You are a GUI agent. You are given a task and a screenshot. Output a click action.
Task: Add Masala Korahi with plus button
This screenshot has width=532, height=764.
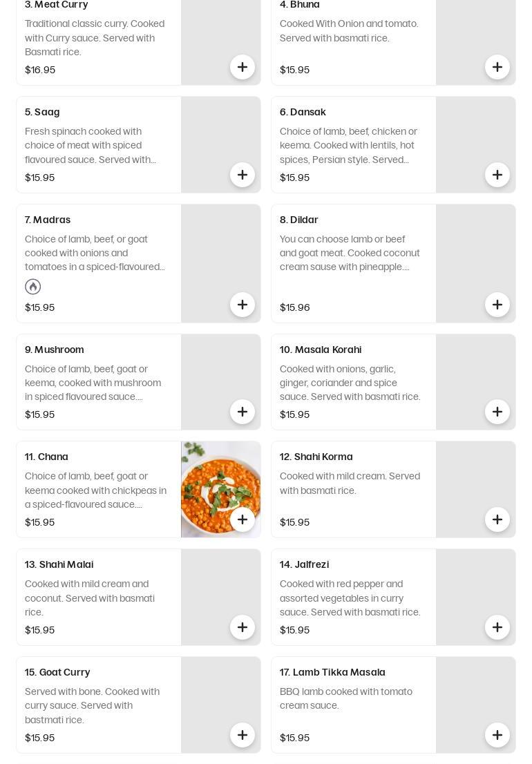tap(497, 412)
